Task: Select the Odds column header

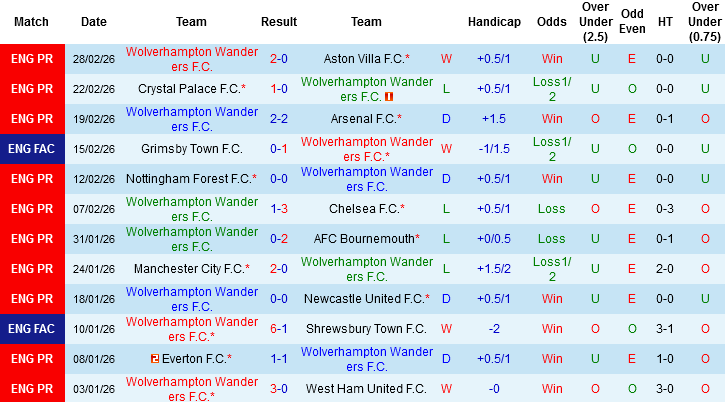Action: tap(551, 21)
